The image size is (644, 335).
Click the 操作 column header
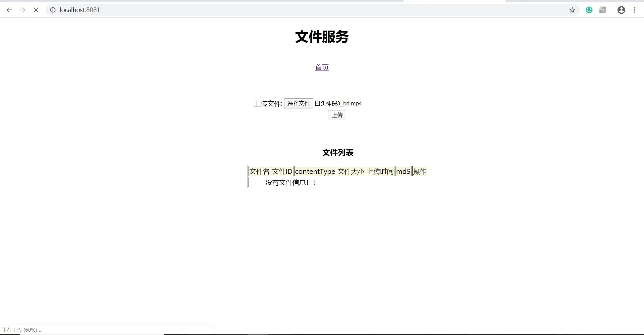pos(419,171)
